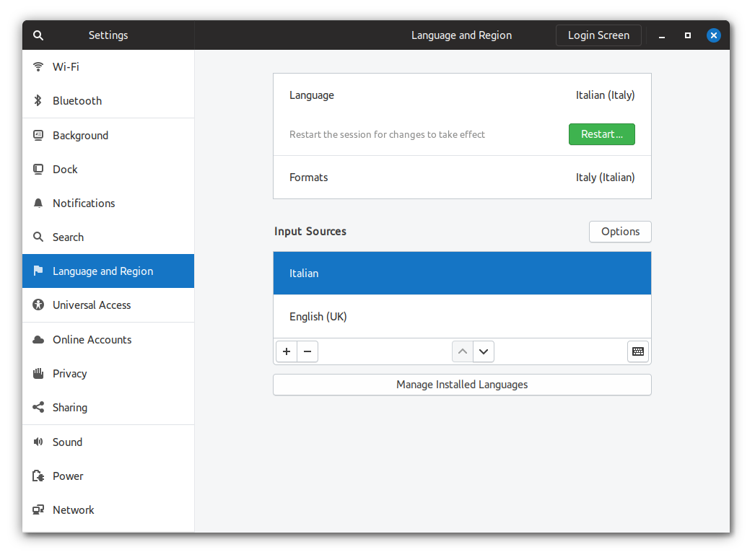Close the Settings window
The width and height of the screenshot is (755, 560).
tap(714, 35)
